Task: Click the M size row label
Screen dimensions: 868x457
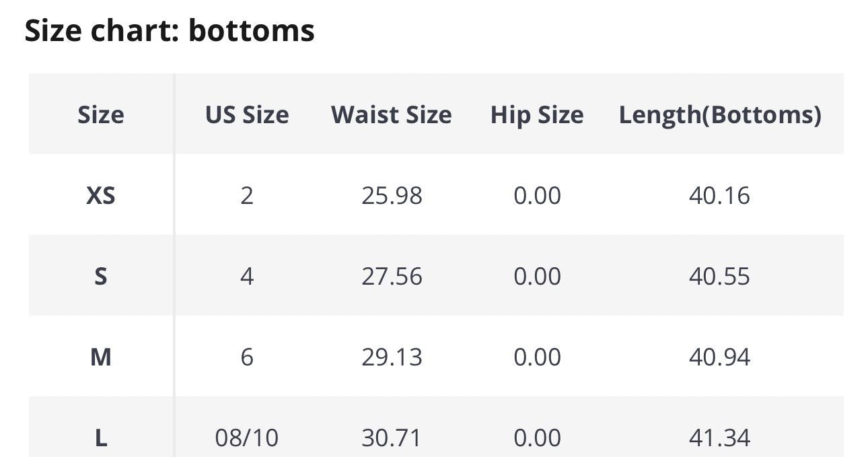Action: click(101, 357)
